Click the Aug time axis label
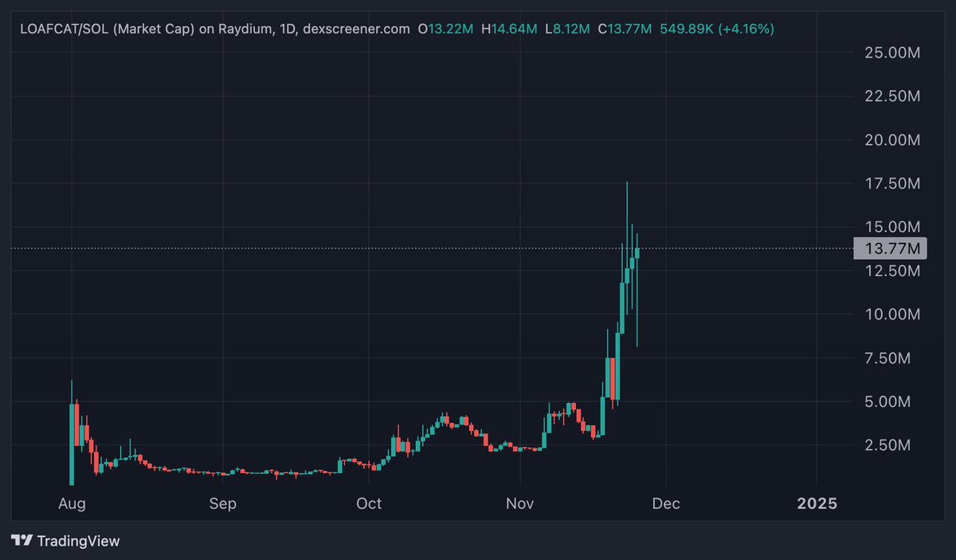Image resolution: width=956 pixels, height=560 pixels. 72,504
